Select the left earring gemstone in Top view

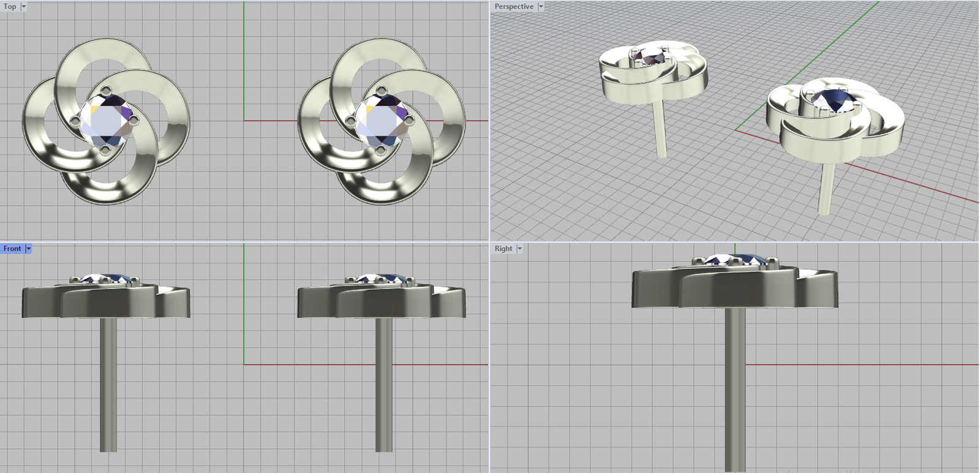point(106,120)
